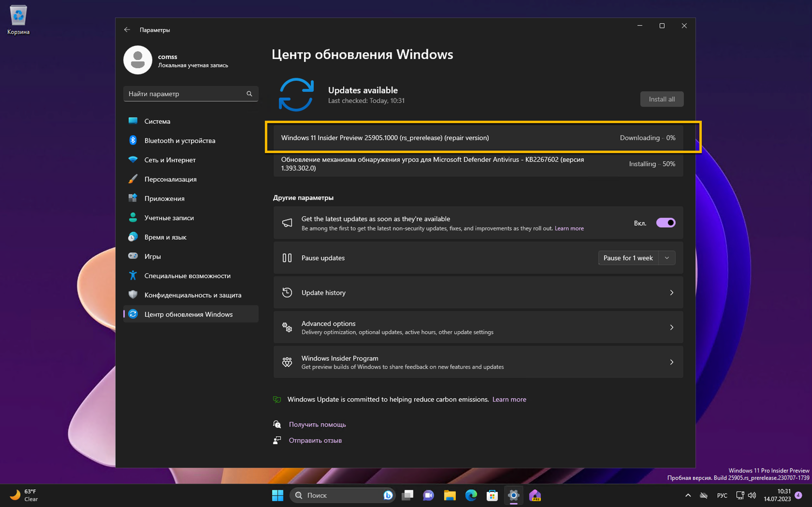This screenshot has width=812, height=507.
Task: Show hidden tray icons chevron
Action: pos(687,495)
